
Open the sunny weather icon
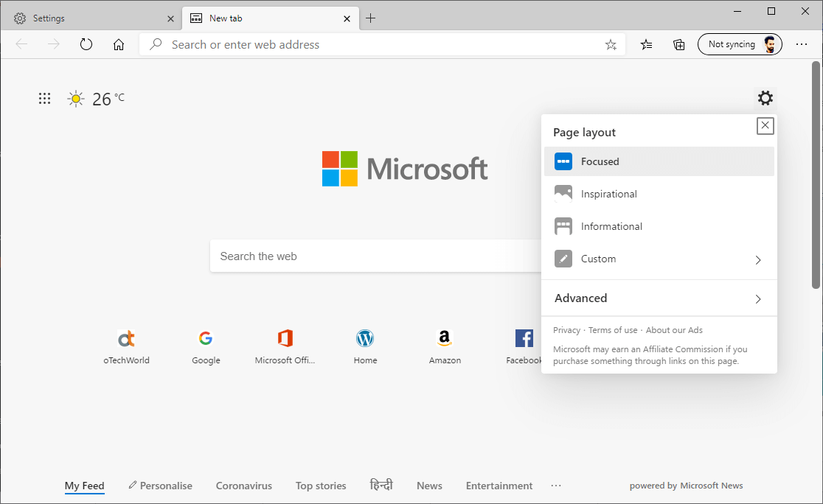(x=75, y=99)
